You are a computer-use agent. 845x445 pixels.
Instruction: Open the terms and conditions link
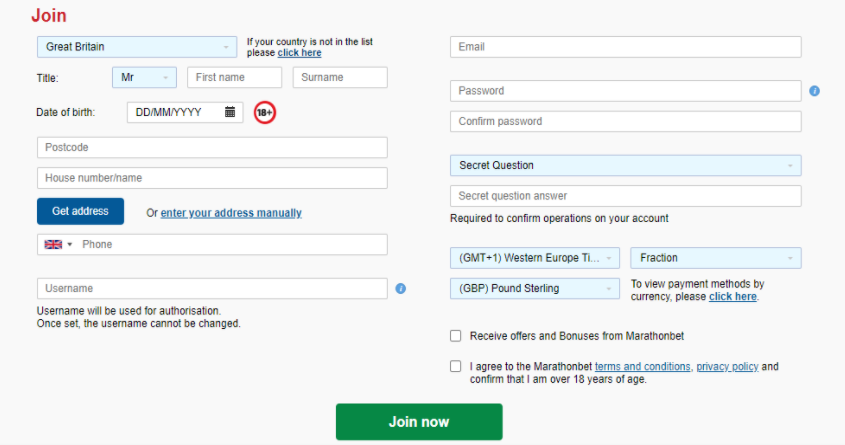642,367
